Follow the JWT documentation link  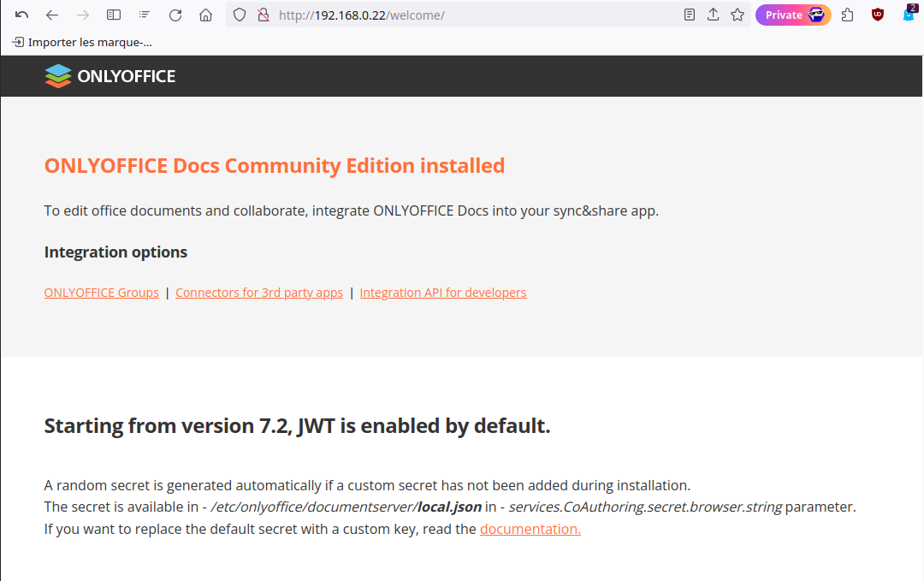pos(530,529)
